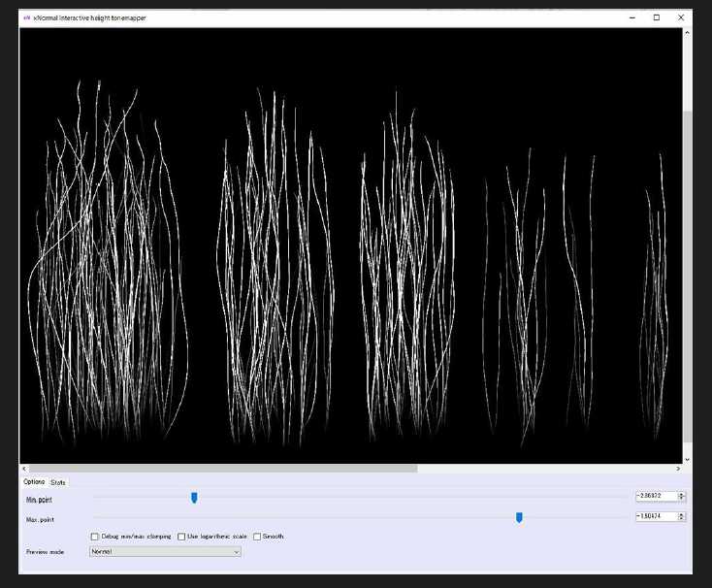Select the Options tab

click(x=34, y=481)
